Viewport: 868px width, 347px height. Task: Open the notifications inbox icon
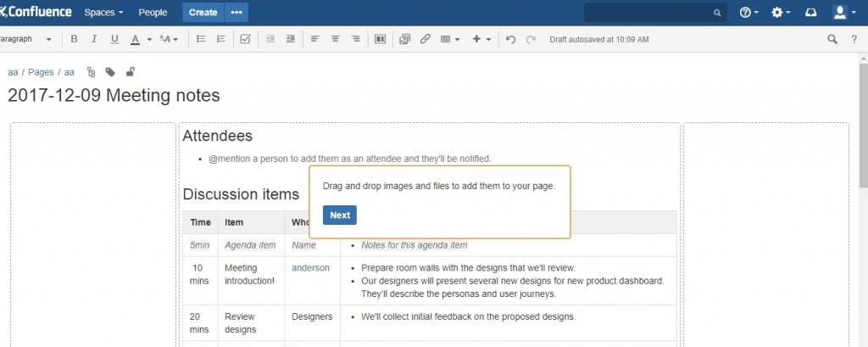click(x=811, y=13)
